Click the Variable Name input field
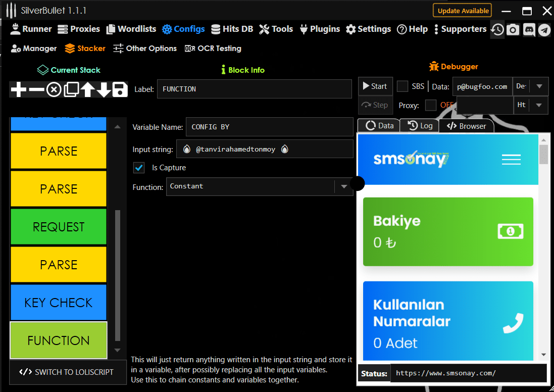 click(269, 127)
